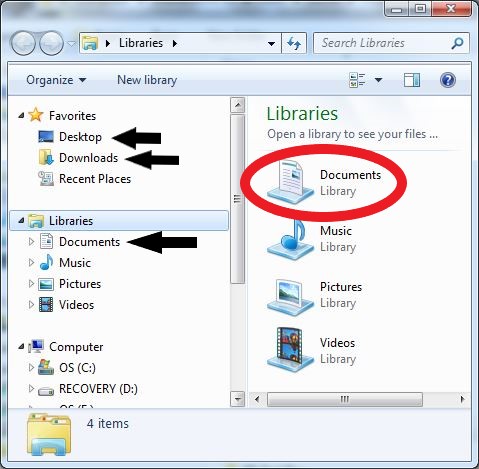
Task: Open the Documents library in the main pane
Action: click(324, 183)
